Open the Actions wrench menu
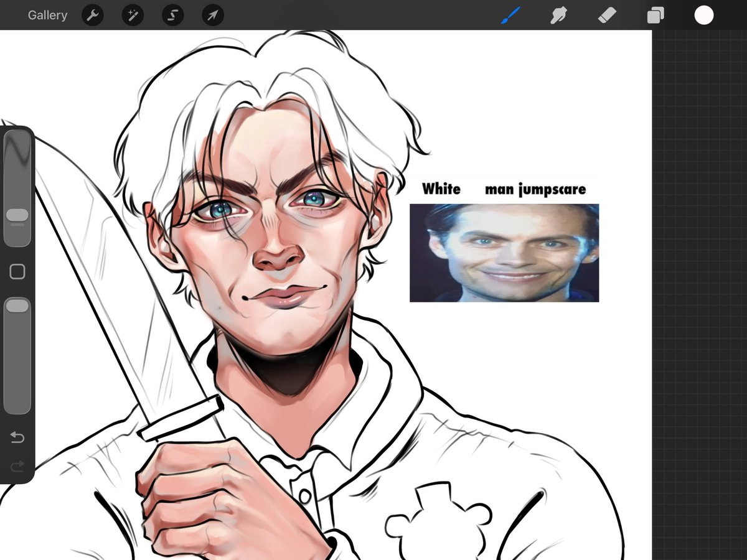The width and height of the screenshot is (747, 560). tap(93, 16)
